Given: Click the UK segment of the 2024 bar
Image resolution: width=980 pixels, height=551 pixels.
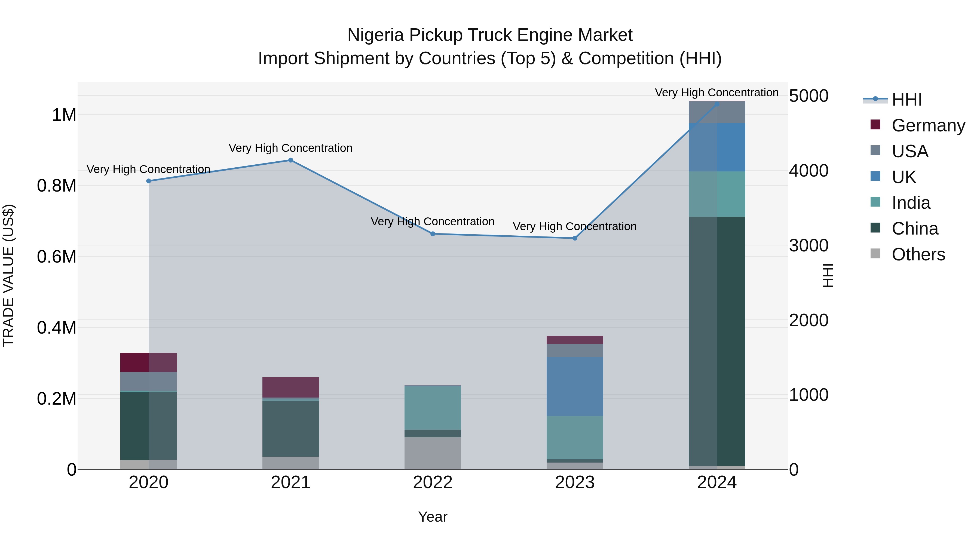Looking at the screenshot, I should [x=717, y=147].
